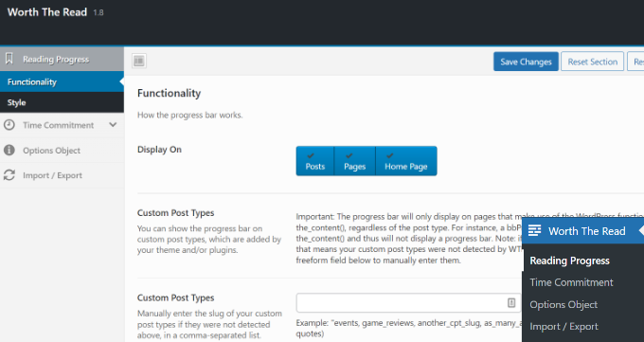Viewport: 644px width, 342px height.
Task: Open Time Commitment in the left sidebar
Action: pos(62,125)
